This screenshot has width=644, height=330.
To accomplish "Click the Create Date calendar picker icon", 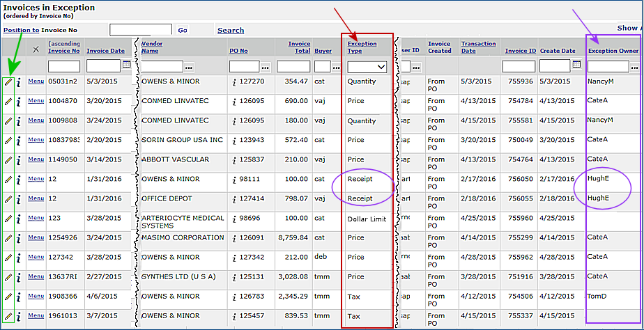I will (576, 65).
